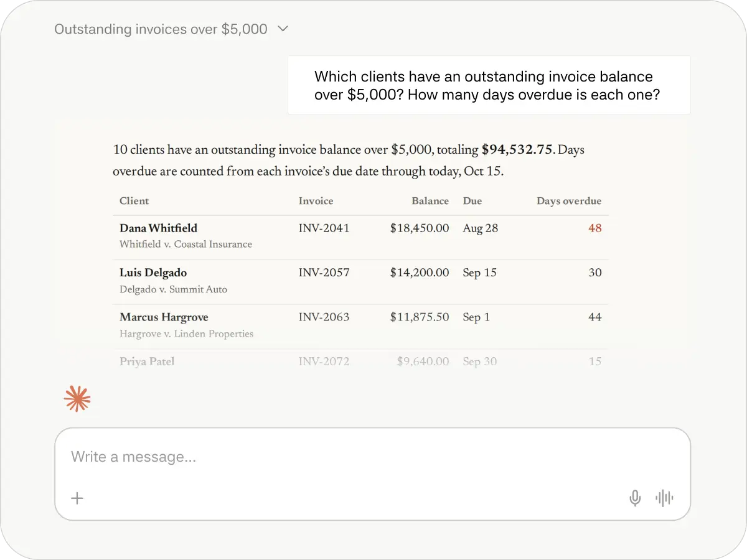Screen dimensions: 747x560
Task: Click invoice number 'INV-2063'
Action: click(324, 317)
